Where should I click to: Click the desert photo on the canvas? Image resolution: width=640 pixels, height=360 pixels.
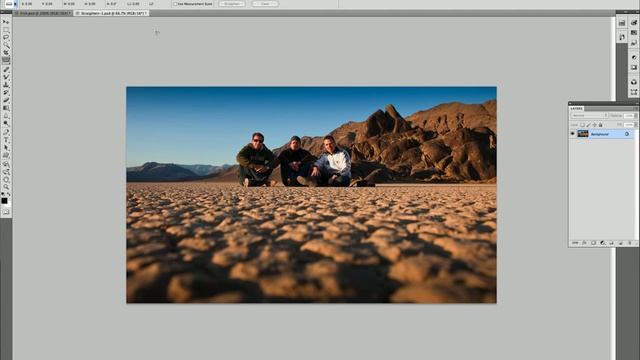311,195
